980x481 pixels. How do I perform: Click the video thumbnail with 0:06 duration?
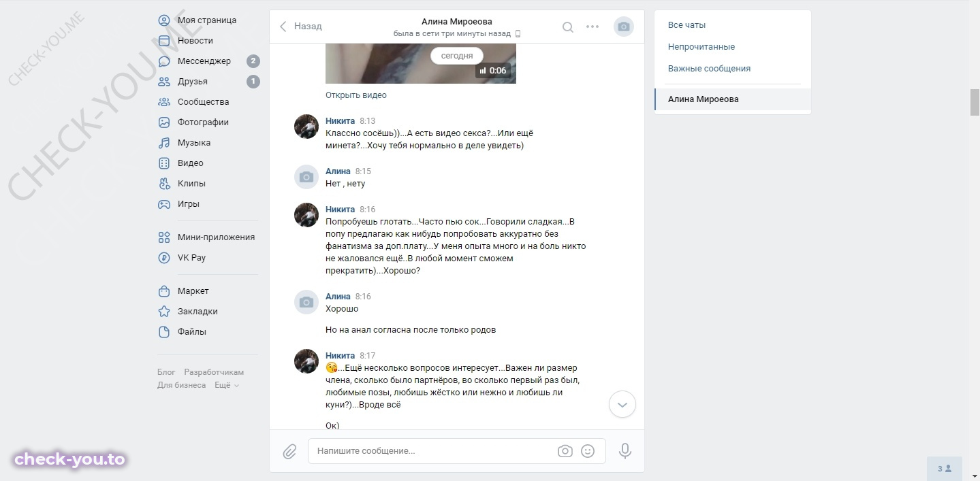[x=421, y=64]
